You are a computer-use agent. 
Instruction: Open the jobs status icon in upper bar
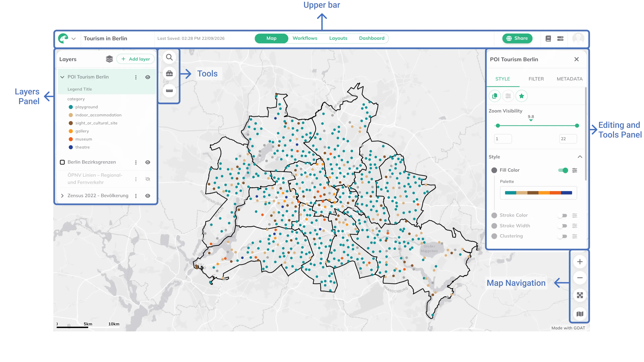pyautogui.click(x=560, y=39)
